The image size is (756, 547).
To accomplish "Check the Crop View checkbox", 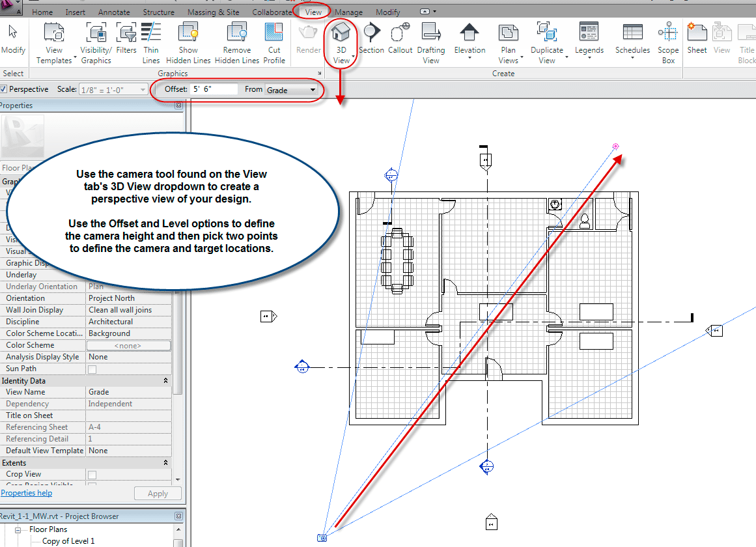I will point(92,475).
